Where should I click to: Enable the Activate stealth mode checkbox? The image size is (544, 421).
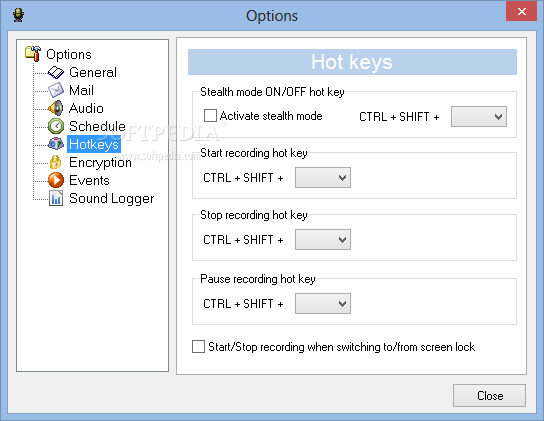[x=210, y=116]
